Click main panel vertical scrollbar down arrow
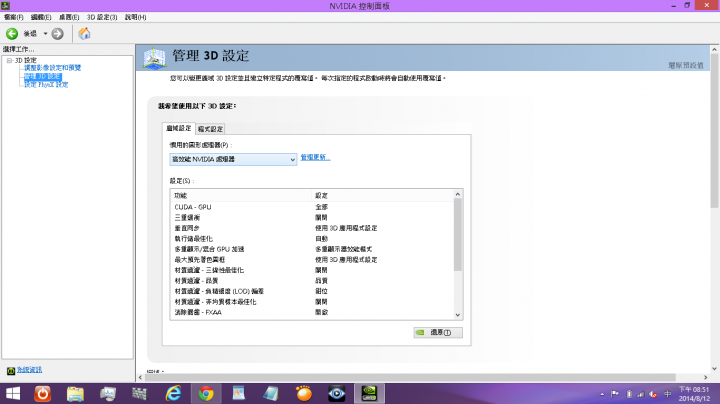 tap(714, 368)
